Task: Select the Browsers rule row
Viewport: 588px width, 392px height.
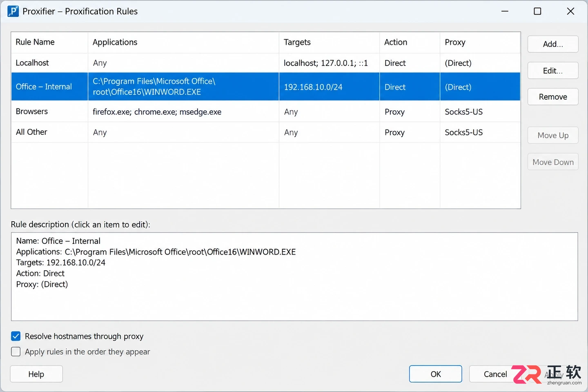Action: click(x=266, y=111)
